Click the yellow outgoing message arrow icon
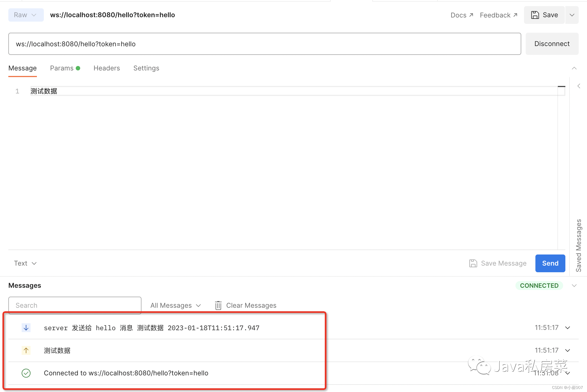The image size is (587, 392). [x=26, y=350]
